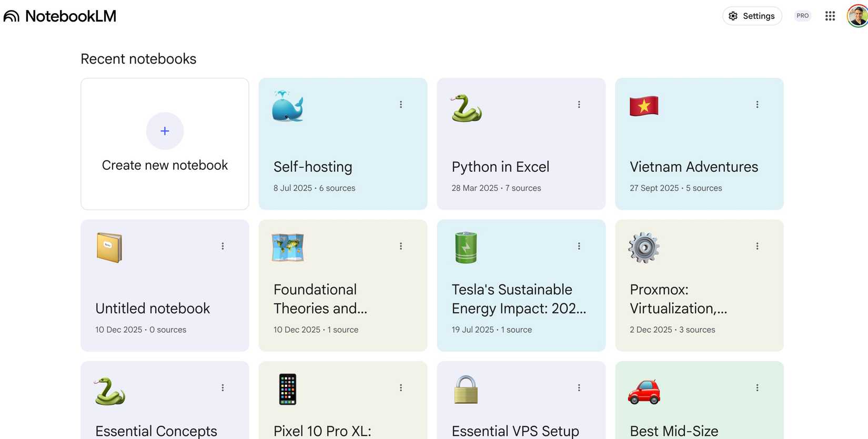Open the Google account profile picture
The width and height of the screenshot is (868, 439).
click(x=857, y=16)
